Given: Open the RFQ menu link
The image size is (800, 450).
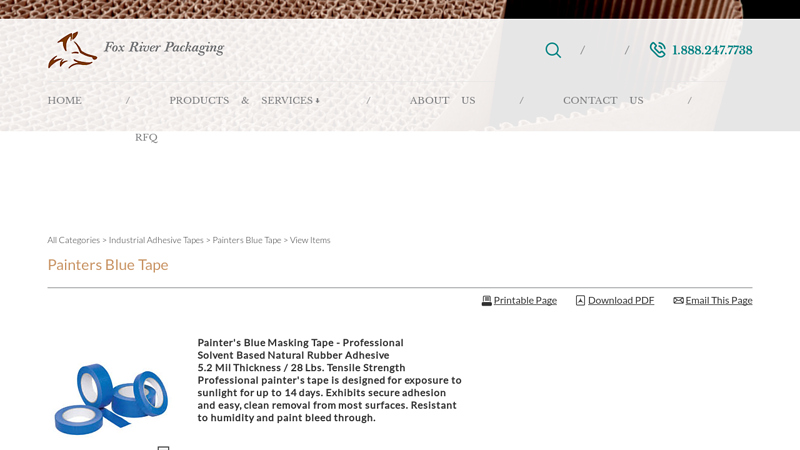Looking at the screenshot, I should click(x=146, y=137).
